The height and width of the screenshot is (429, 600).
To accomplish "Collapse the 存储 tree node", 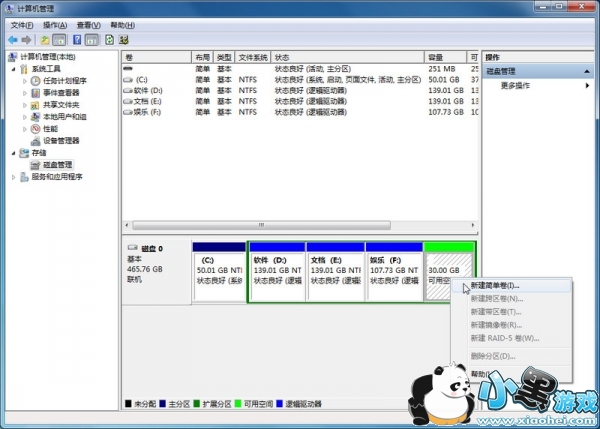I will (x=14, y=153).
